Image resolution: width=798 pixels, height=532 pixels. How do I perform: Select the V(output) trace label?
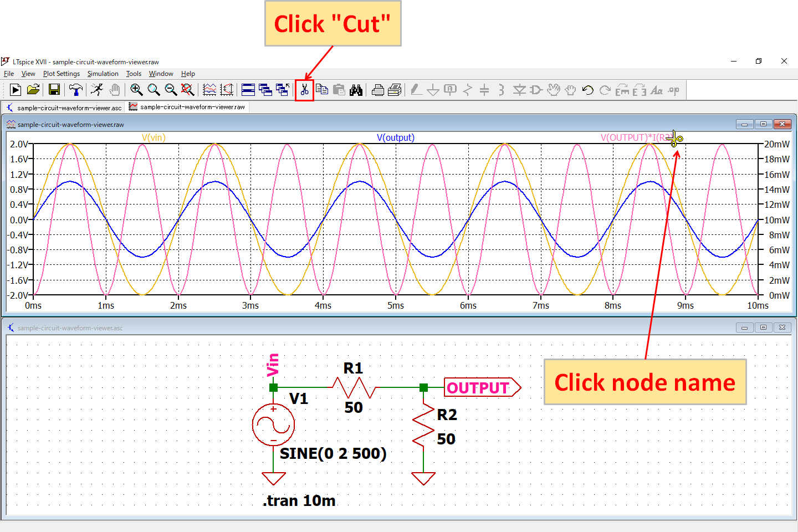396,137
